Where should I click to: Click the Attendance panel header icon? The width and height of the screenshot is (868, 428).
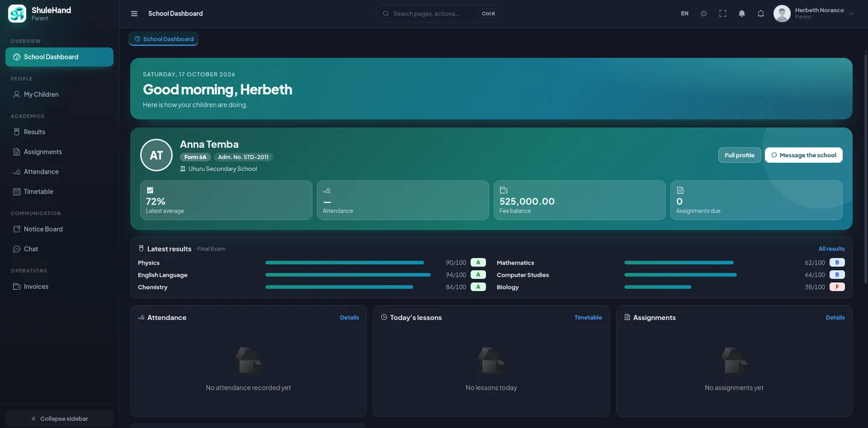click(x=141, y=317)
